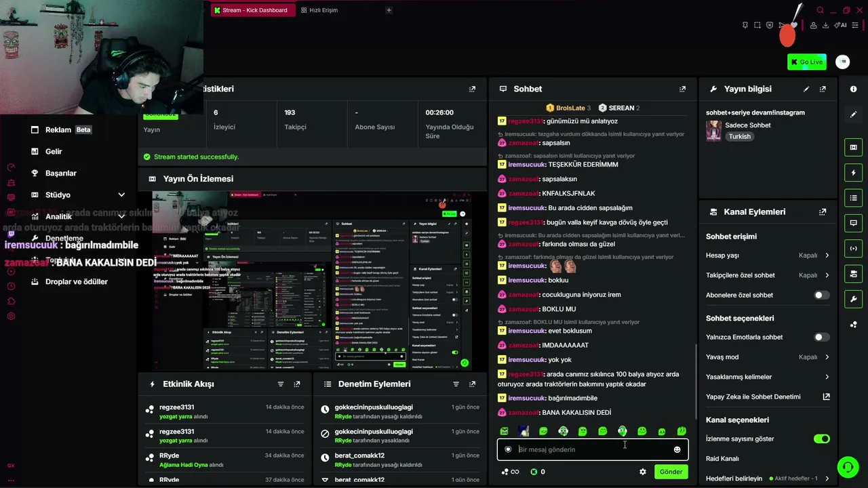Image resolution: width=868 pixels, height=488 pixels.
Task: Open Başarılar in left menu
Action: [x=53, y=173]
